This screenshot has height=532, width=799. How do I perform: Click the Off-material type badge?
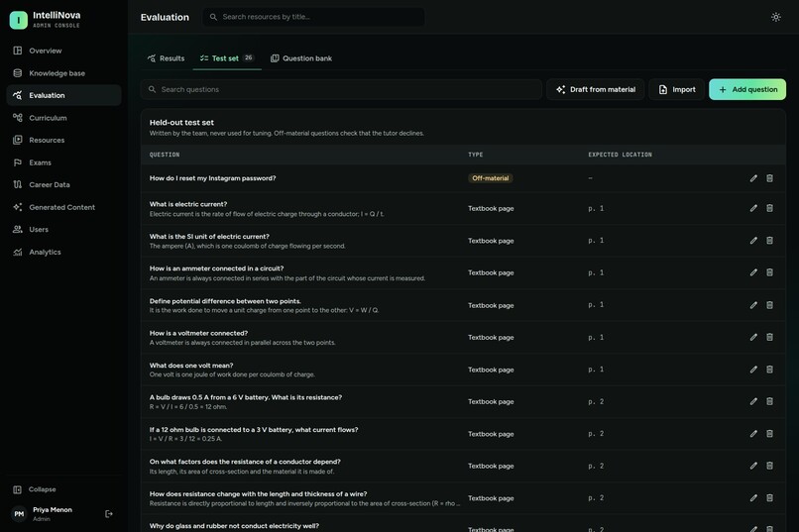(490, 178)
